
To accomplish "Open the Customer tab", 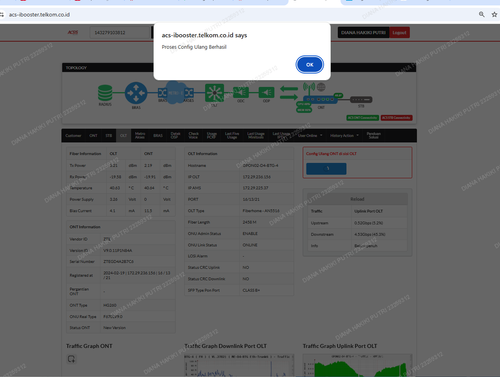I will pyautogui.click(x=73, y=136).
